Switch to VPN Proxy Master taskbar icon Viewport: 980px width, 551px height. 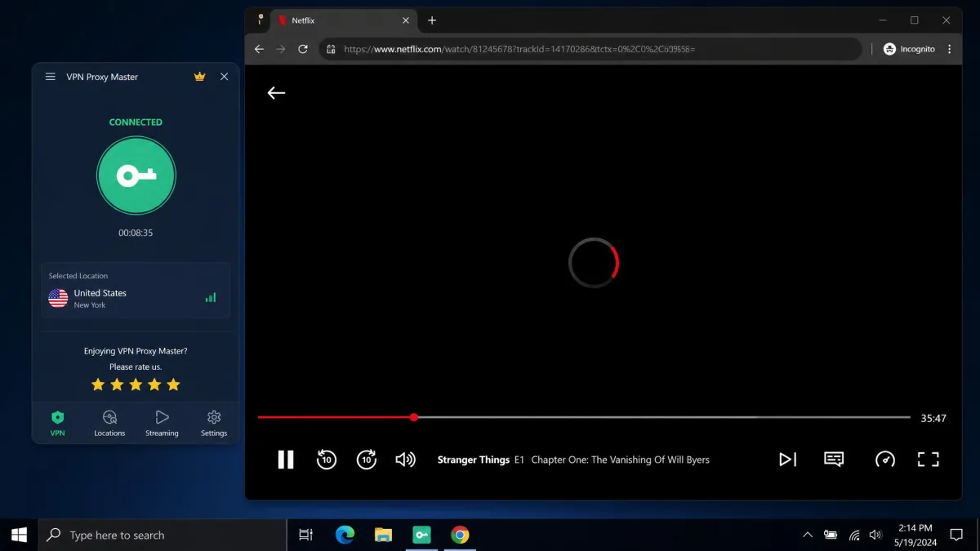tap(421, 535)
